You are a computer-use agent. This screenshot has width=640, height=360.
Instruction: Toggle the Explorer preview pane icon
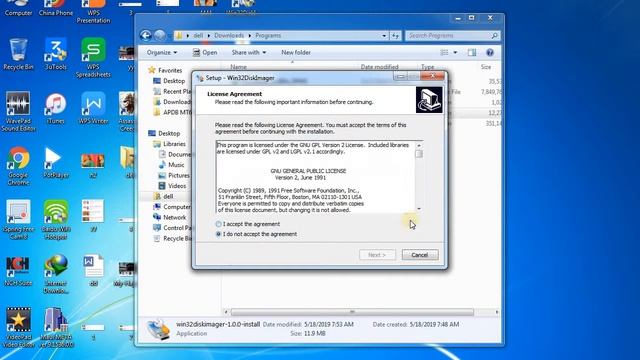(x=472, y=52)
